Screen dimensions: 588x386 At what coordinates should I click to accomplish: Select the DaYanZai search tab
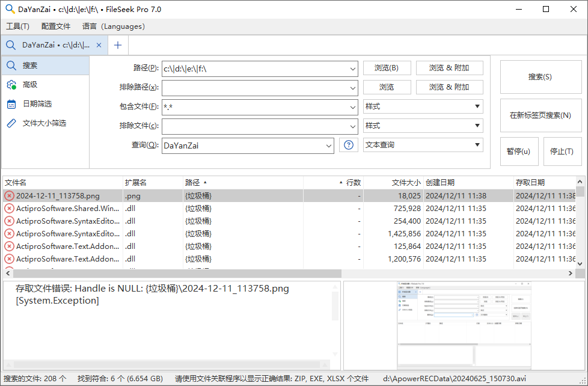(54, 45)
